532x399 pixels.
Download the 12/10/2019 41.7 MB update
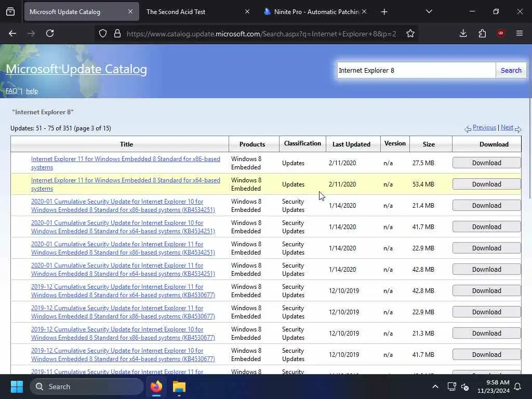pos(486,354)
